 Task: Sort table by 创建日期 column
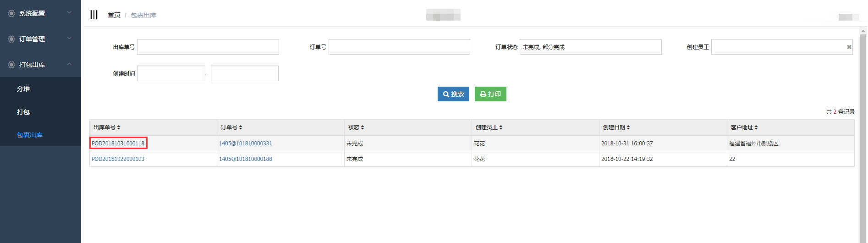pyautogui.click(x=628, y=127)
